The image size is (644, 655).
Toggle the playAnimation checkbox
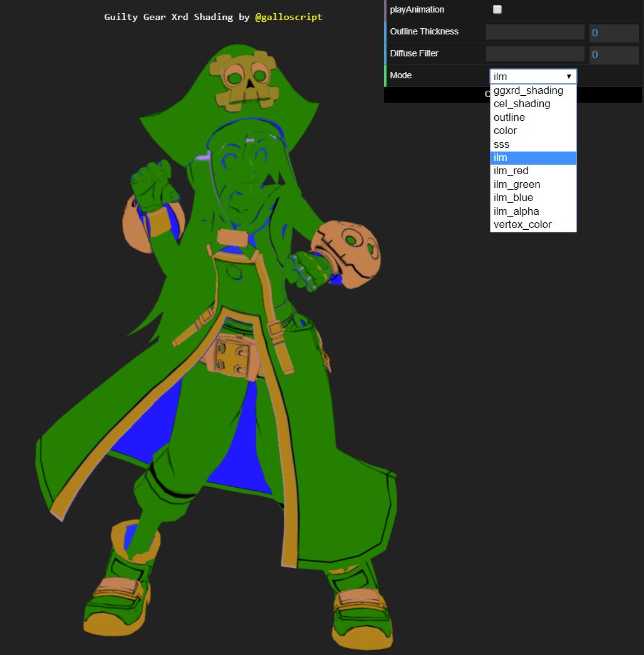click(497, 9)
